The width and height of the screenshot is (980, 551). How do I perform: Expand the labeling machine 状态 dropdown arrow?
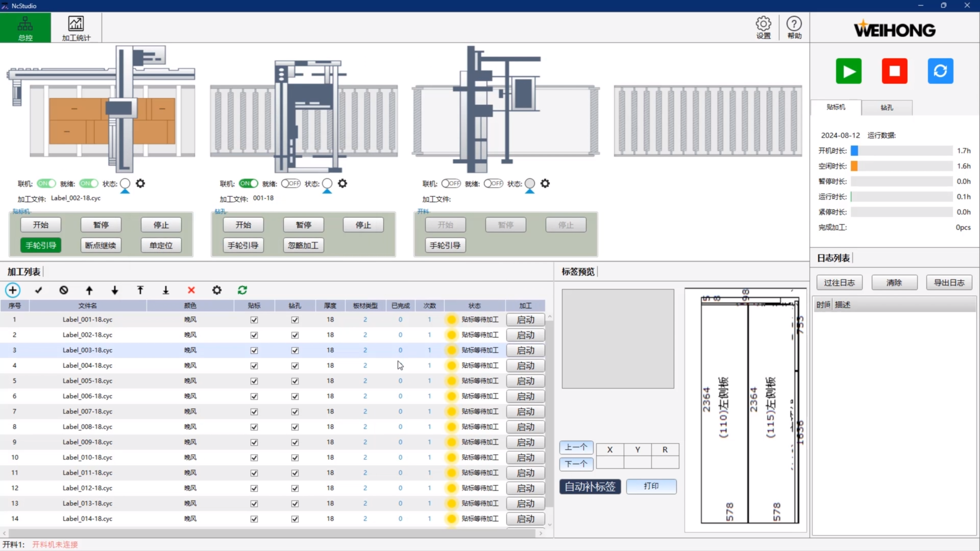pyautogui.click(x=125, y=191)
